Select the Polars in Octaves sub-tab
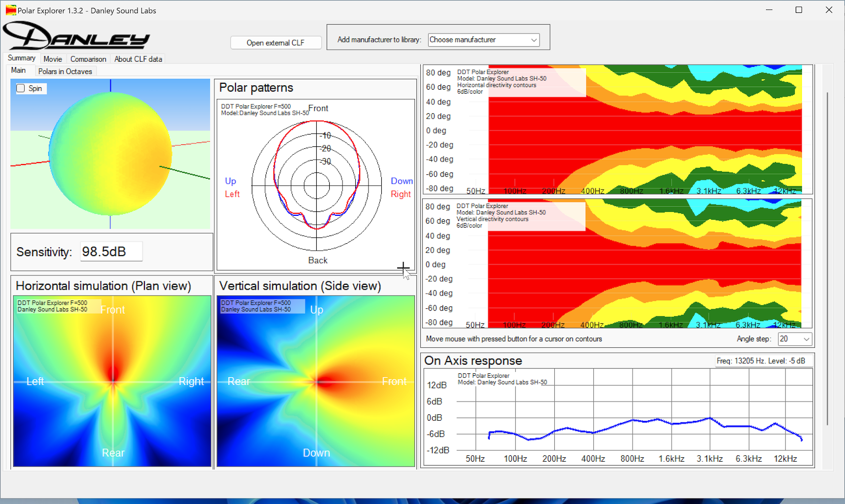Screen dimensions: 845x504 pos(65,71)
